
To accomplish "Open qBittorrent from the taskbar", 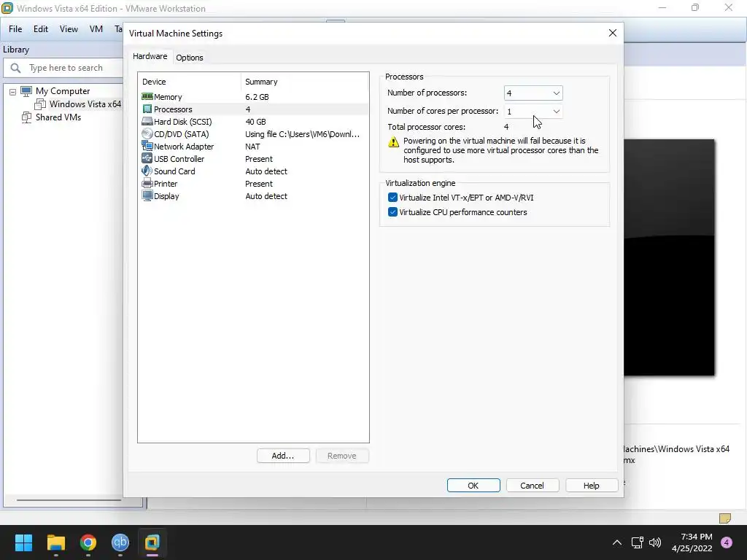I will (x=120, y=542).
